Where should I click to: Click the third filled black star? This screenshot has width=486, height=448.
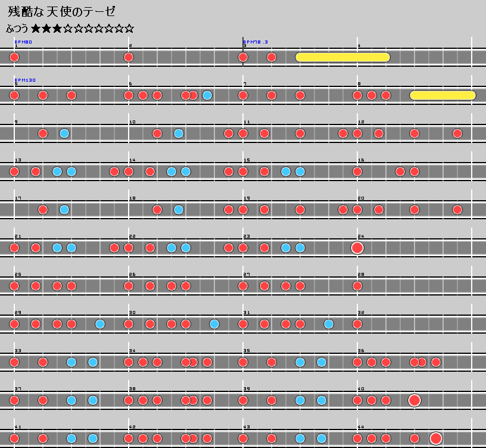tap(57, 29)
